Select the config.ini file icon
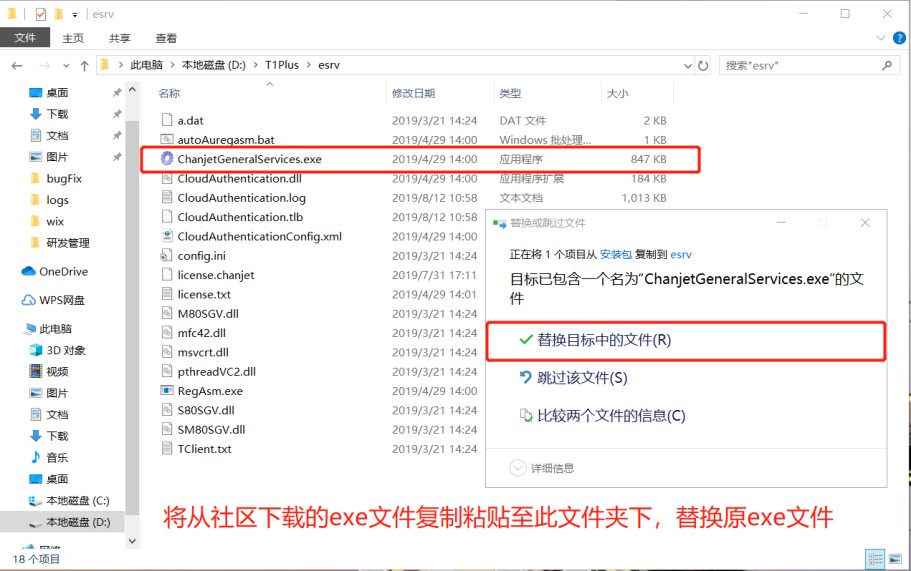The image size is (911, 571). pyautogui.click(x=167, y=256)
